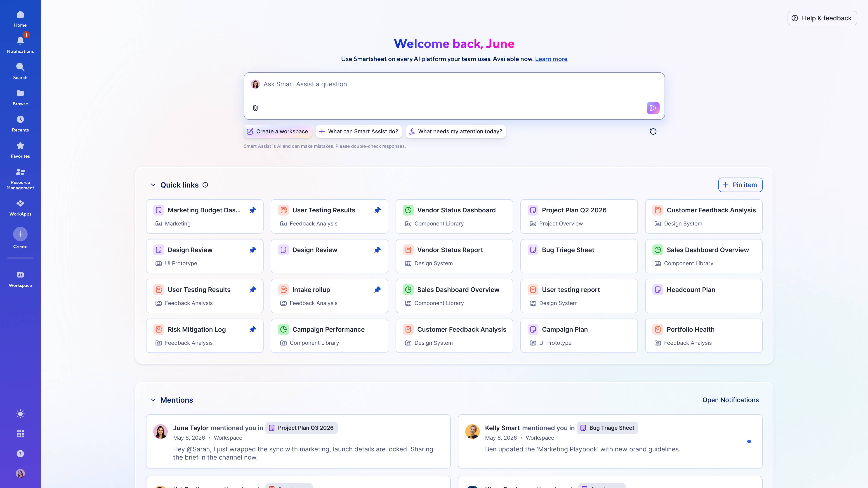Open the Campaign Plan card

pos(579,336)
